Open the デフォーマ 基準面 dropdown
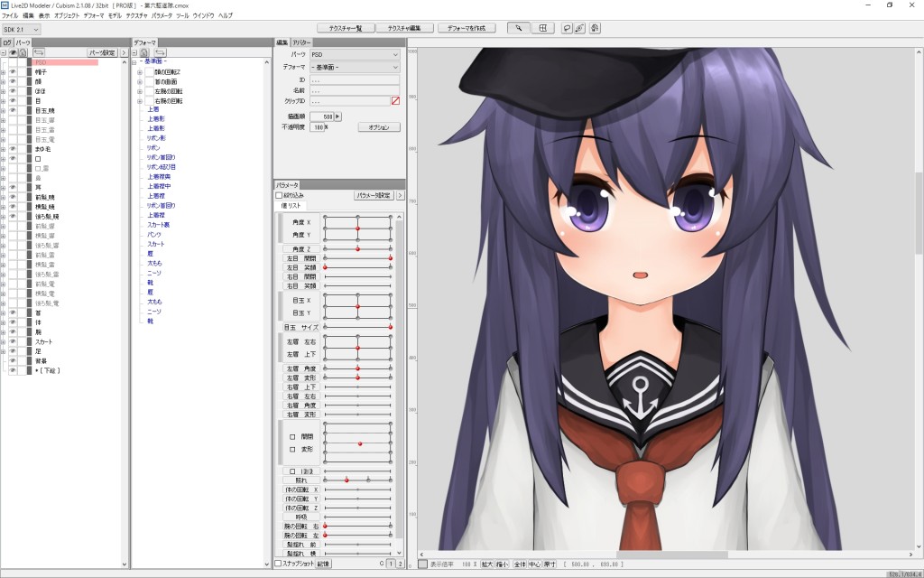Screen dimensions: 924x578 [x=355, y=67]
